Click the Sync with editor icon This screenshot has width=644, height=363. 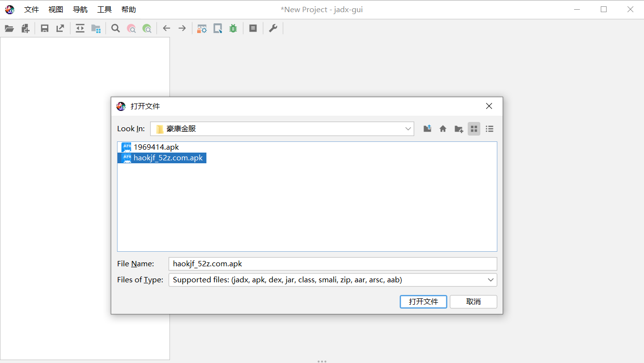[80, 29]
